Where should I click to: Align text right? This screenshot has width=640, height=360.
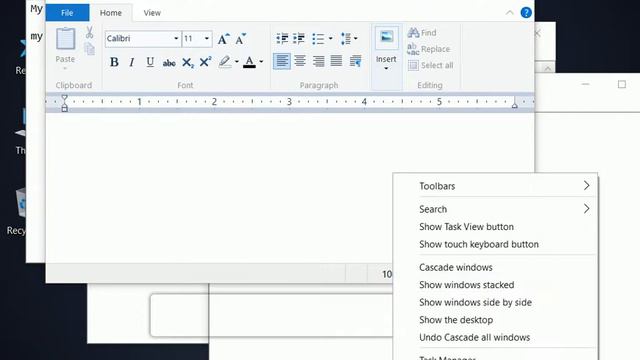pos(318,61)
